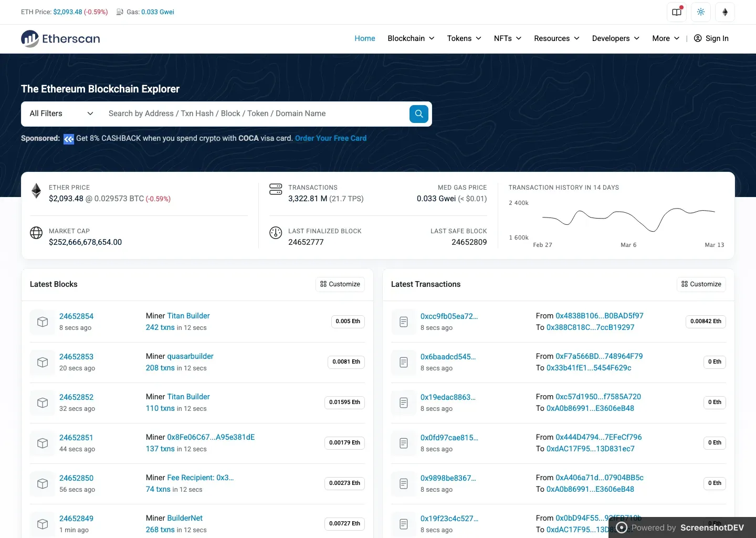Click document icon for transaction 0x0fd97cae815
Screen dimensions: 756x538
(x=404, y=443)
